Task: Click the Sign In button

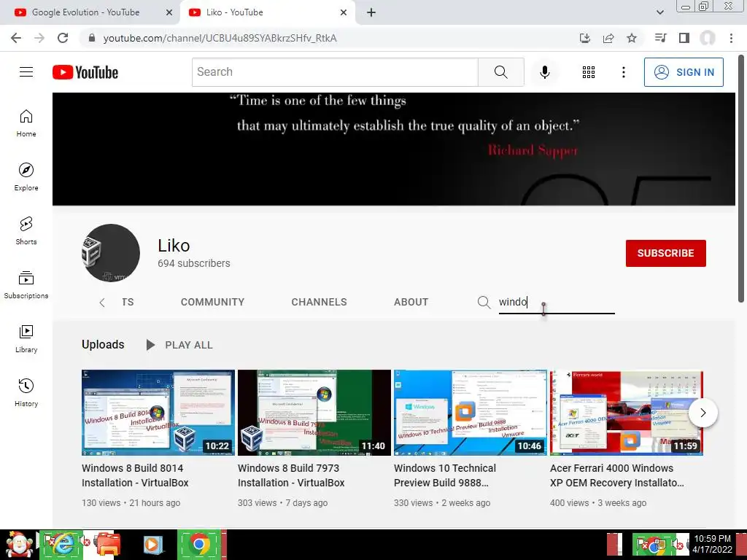Action: pyautogui.click(x=684, y=72)
